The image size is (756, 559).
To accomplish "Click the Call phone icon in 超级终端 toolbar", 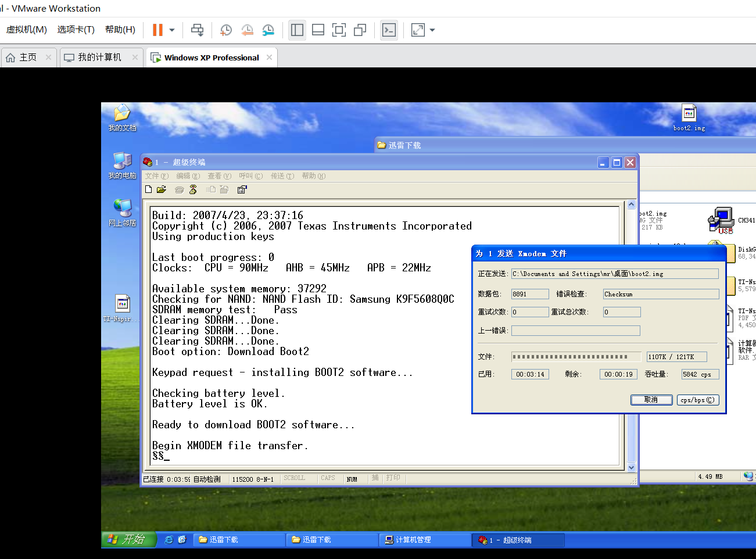I will pyautogui.click(x=180, y=189).
